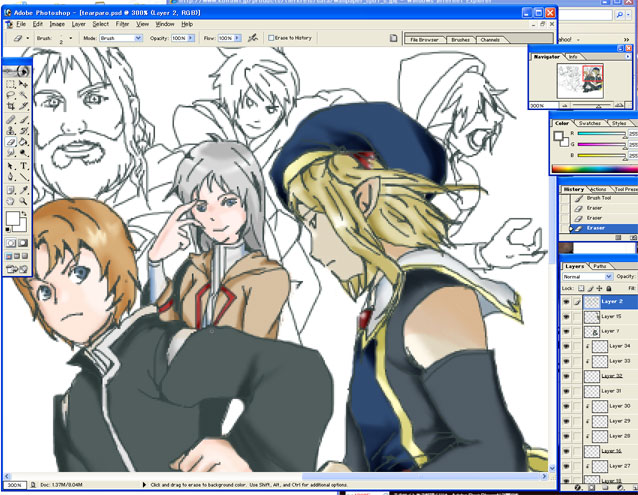Screen dimensions: 638x495
Task: Select the Smudge tool
Action: [11, 153]
